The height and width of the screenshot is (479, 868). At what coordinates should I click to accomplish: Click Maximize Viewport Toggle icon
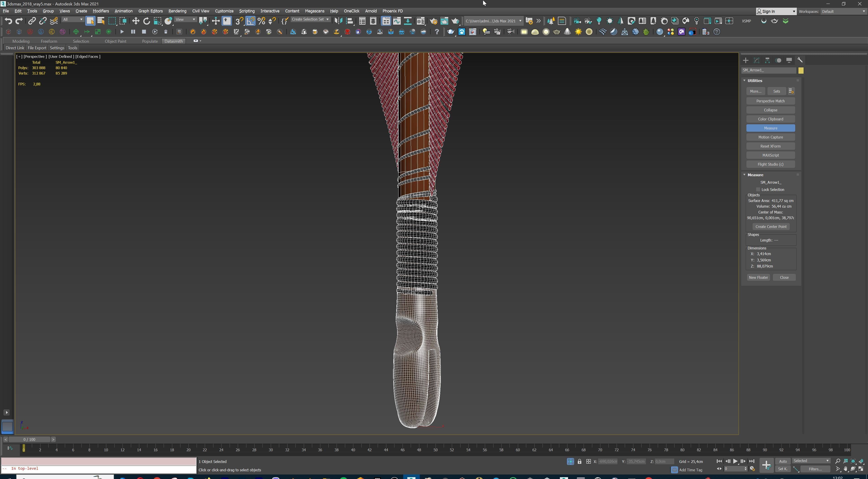861,469
